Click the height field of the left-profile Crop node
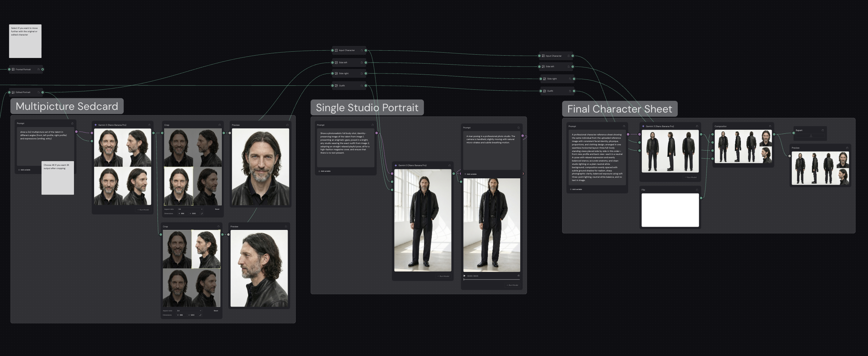The height and width of the screenshot is (356, 868). (193, 315)
